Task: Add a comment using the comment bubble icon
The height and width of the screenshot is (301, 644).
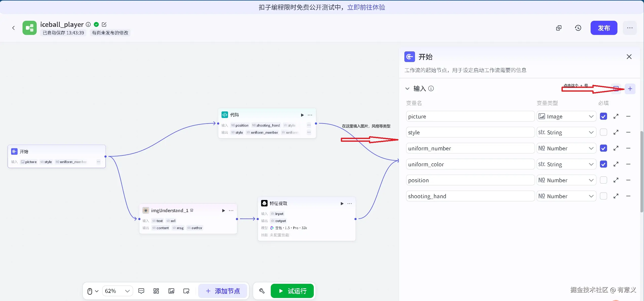Action: [x=141, y=291]
